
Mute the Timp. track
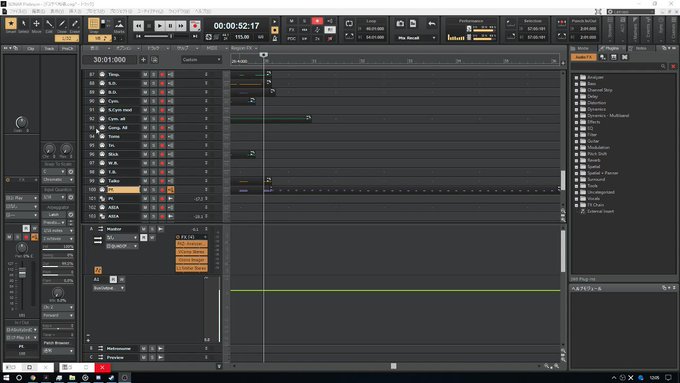pos(145,75)
